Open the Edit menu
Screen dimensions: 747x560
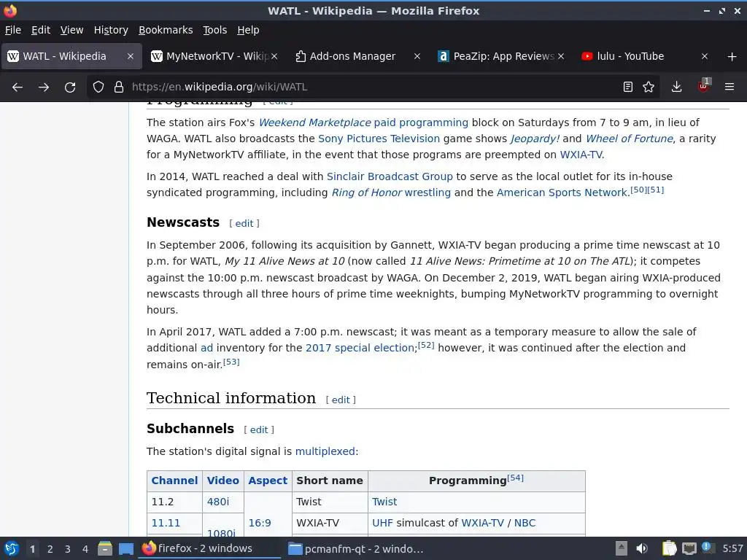click(41, 30)
